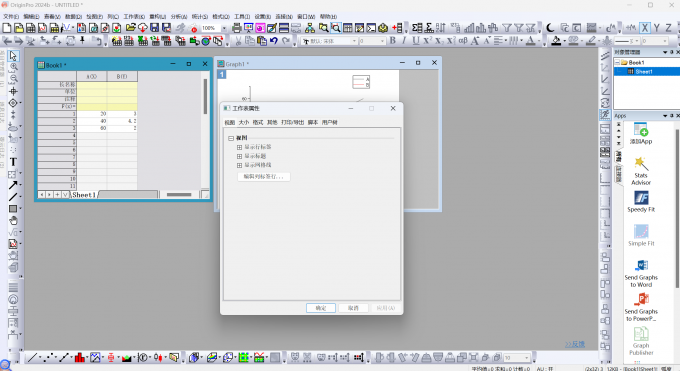The height and width of the screenshot is (371, 680).
Task: Click the Bold B formatting icon
Action: 392,41
